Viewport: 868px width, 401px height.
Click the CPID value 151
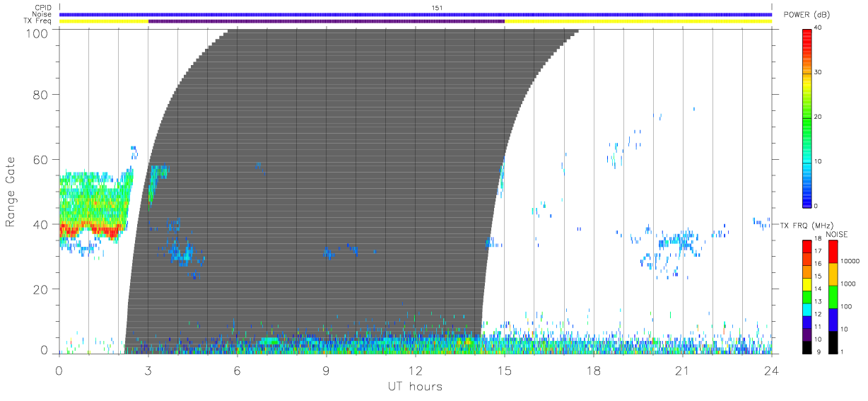437,8
